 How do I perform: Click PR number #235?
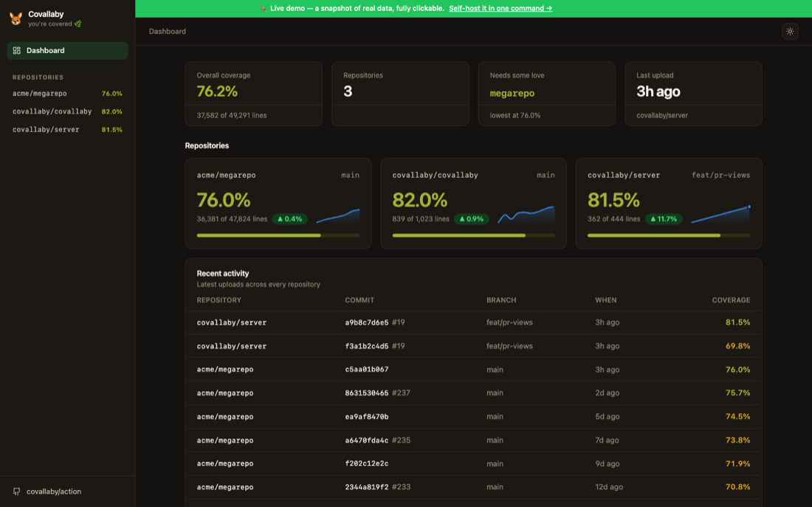click(401, 440)
